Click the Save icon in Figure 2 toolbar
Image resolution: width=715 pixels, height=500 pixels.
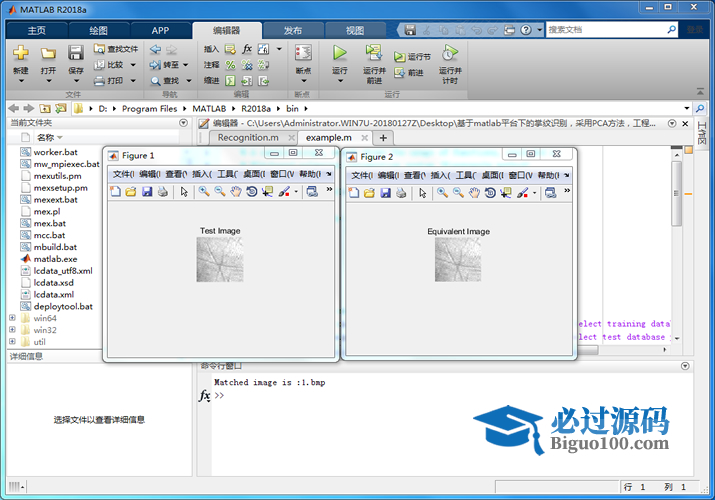[x=385, y=193]
